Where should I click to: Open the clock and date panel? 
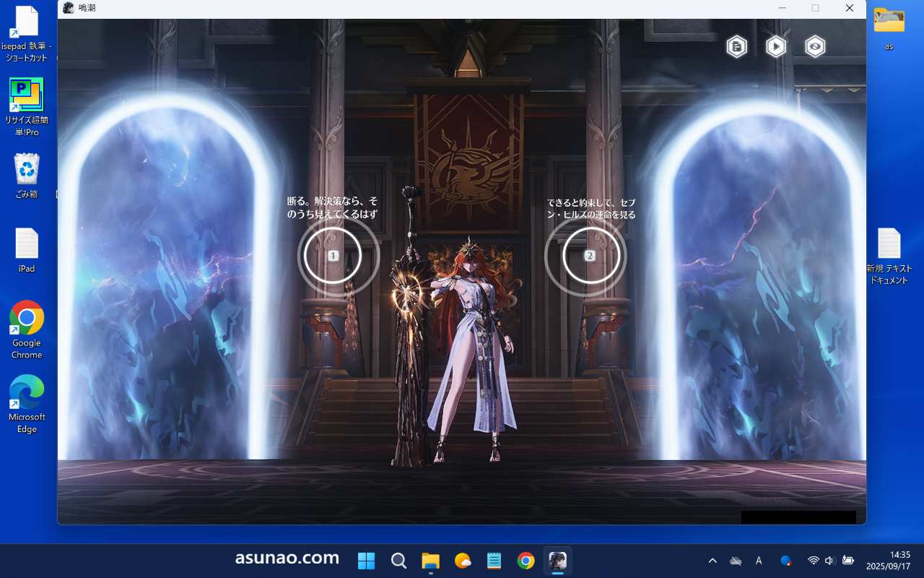888,561
